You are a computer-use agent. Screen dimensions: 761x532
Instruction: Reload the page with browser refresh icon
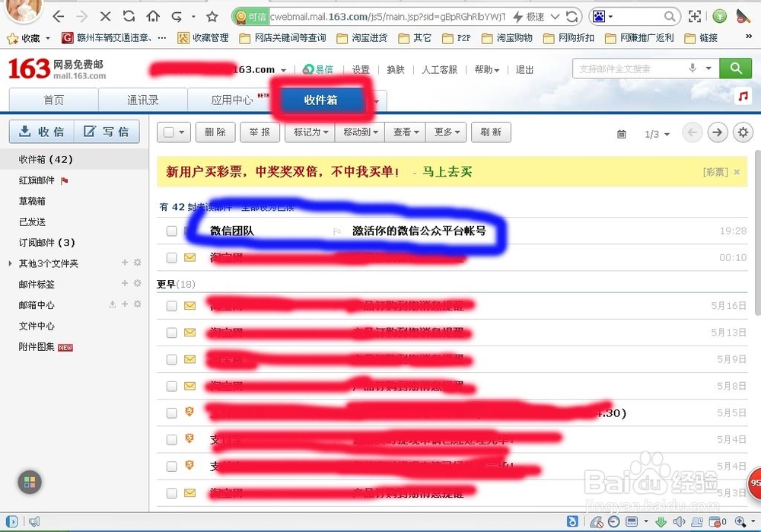(x=129, y=17)
